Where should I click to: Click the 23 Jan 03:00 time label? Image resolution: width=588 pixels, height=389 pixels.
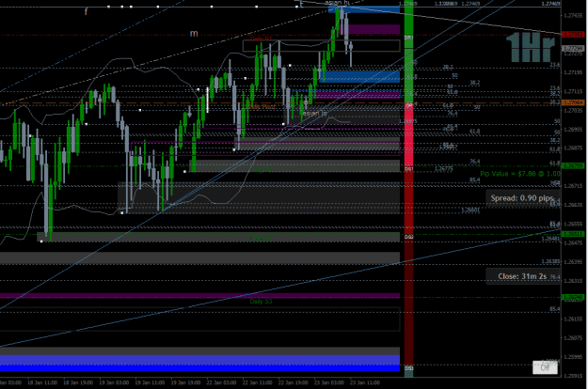329,382
